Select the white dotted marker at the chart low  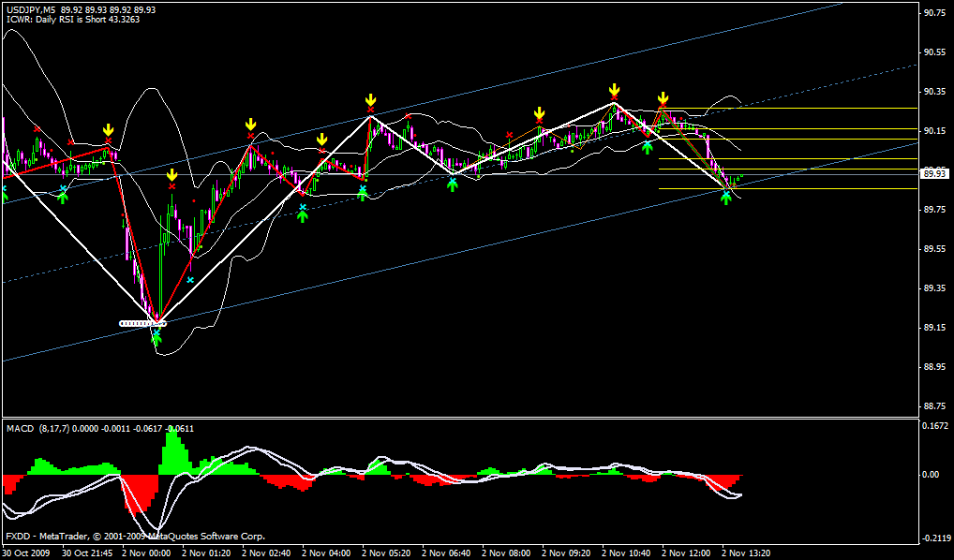click(x=143, y=323)
